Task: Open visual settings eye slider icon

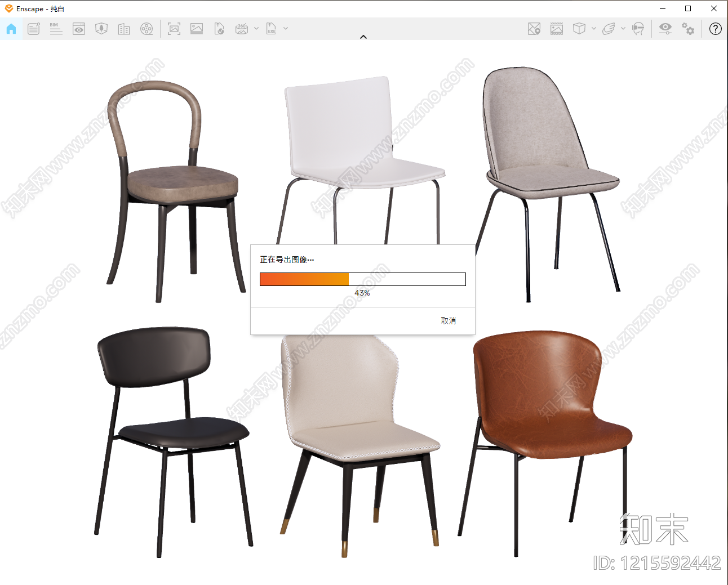Action: point(665,29)
